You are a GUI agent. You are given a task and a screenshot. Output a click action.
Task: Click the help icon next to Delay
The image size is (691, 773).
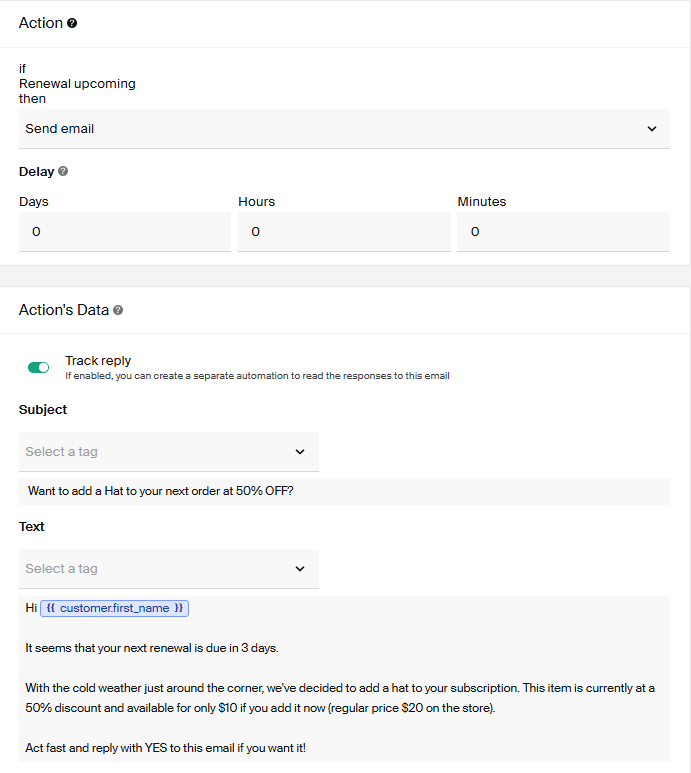[63, 171]
